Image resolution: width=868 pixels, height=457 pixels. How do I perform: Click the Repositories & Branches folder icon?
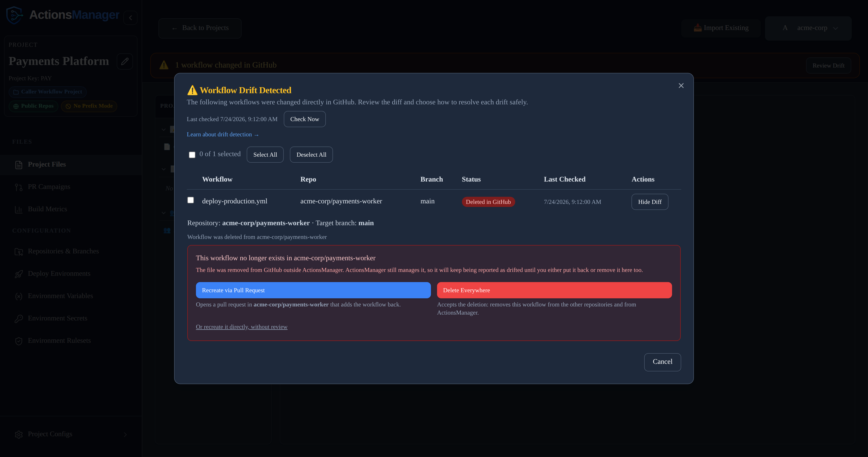[x=19, y=252]
